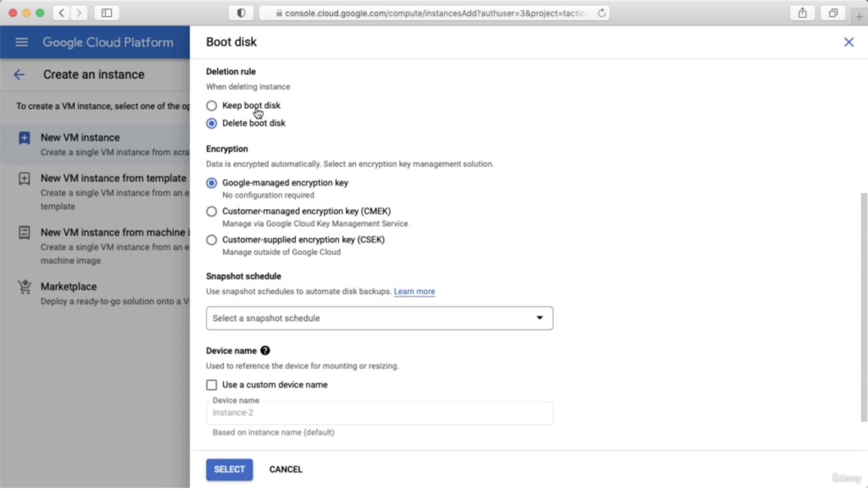Image resolution: width=868 pixels, height=489 pixels.
Task: Click the Boot disk panel vertical scrollbar
Action: click(x=863, y=306)
